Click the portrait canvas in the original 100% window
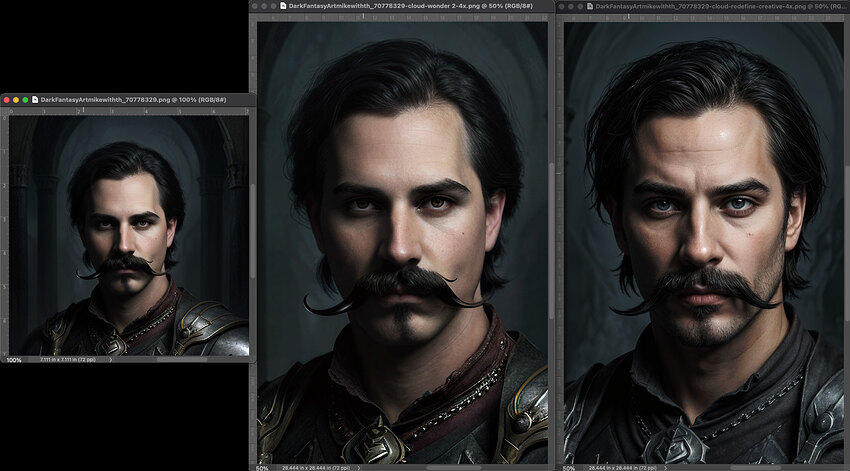This screenshot has width=850, height=471. (x=129, y=236)
